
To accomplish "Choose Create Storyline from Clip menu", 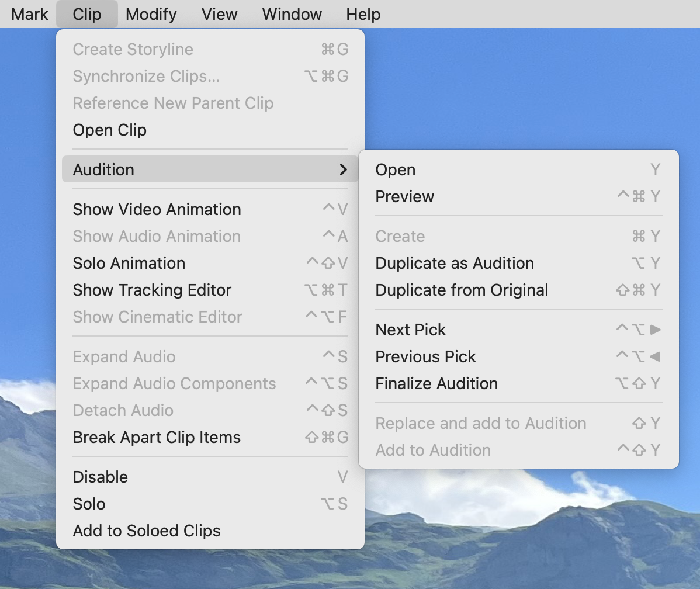I will click(210, 49).
